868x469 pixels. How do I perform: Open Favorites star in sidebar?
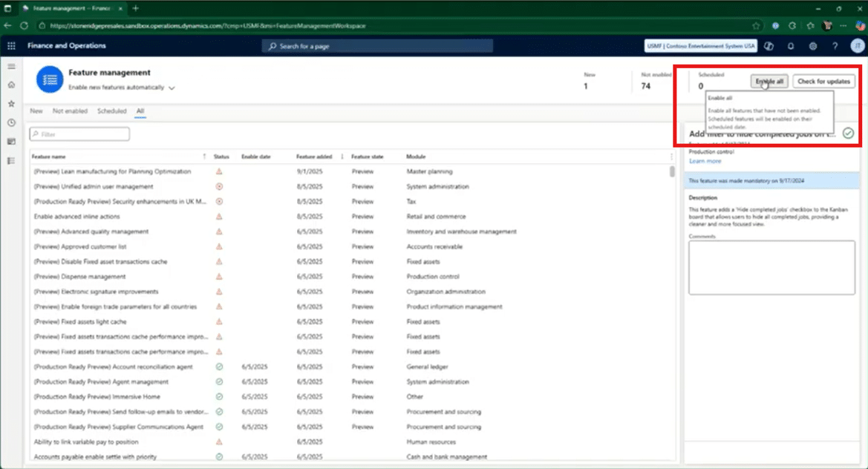11,104
